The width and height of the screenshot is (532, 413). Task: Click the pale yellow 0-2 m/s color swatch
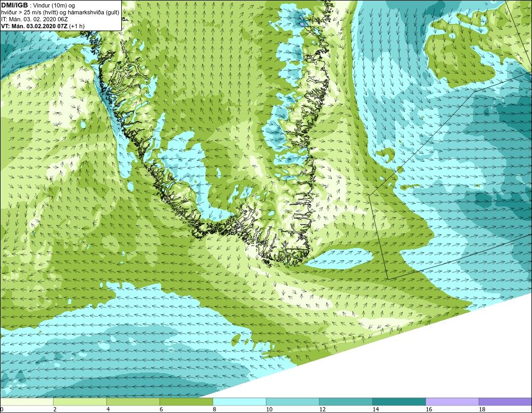[x=27, y=402]
